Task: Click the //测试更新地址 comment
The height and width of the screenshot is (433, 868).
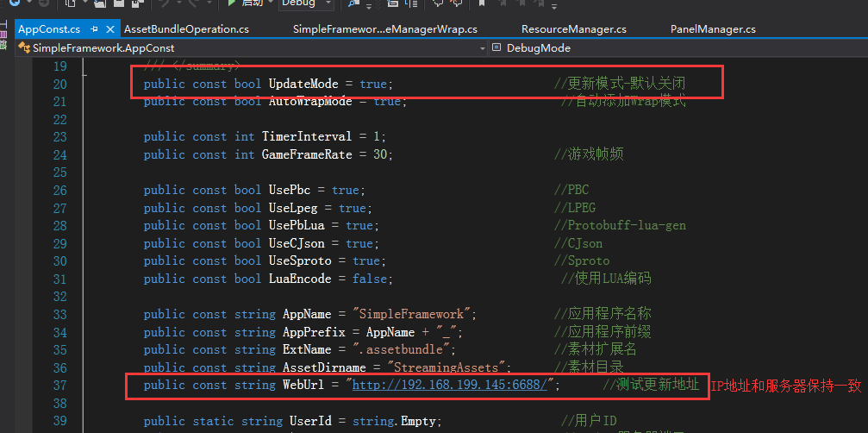Action: (x=651, y=385)
